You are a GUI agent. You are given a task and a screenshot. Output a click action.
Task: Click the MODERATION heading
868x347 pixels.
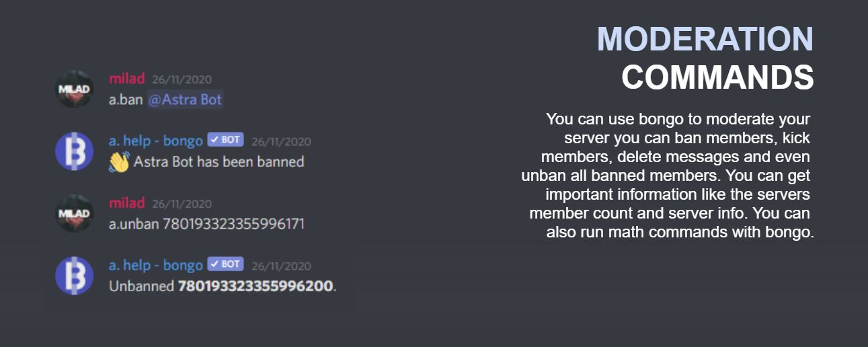(x=705, y=39)
